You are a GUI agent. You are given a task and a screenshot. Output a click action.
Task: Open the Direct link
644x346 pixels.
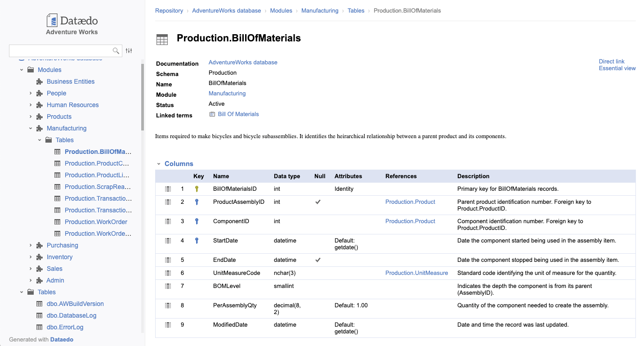point(611,61)
